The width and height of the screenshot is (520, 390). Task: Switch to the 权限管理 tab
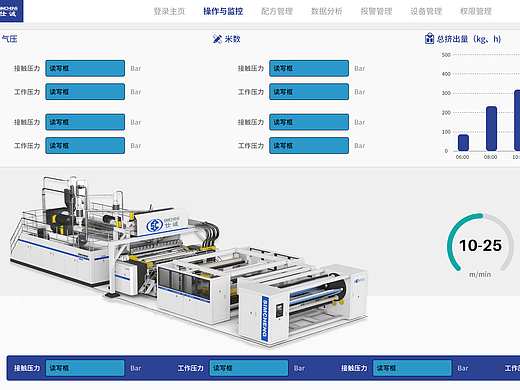point(476,11)
